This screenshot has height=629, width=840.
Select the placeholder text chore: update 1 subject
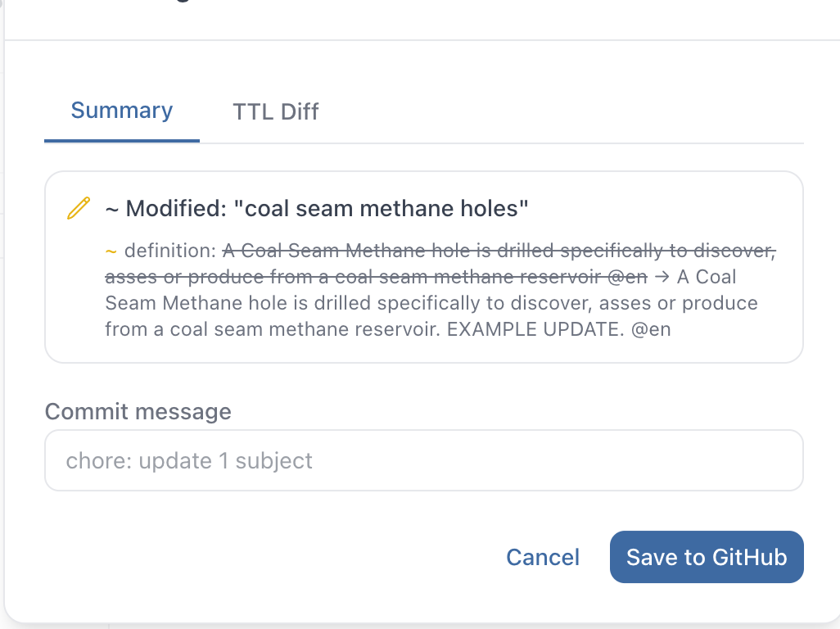[x=189, y=460]
